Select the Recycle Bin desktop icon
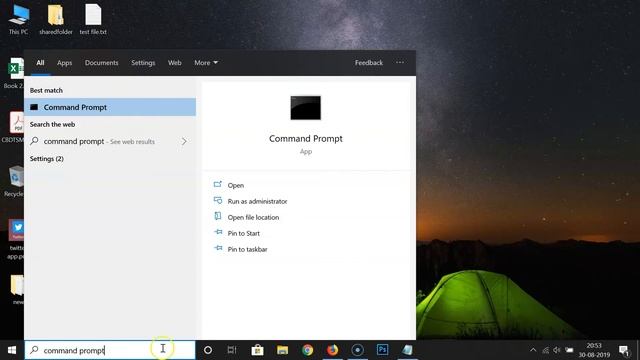The height and width of the screenshot is (360, 640). tap(14, 181)
